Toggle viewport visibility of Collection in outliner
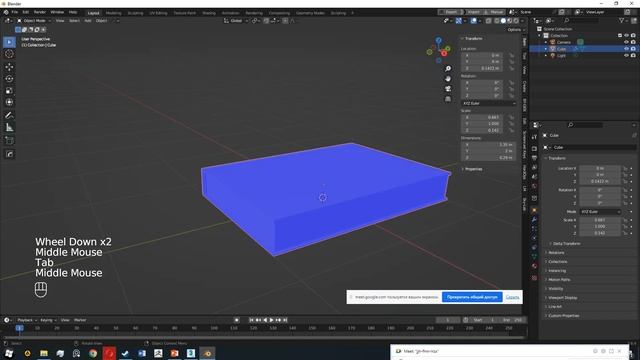This screenshot has height=360, width=640. (627, 36)
